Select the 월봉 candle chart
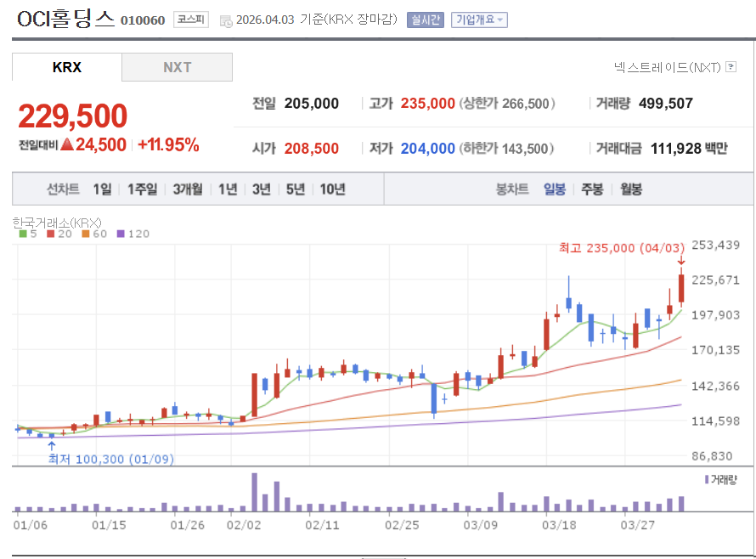Image resolution: width=756 pixels, height=559 pixels. pyautogui.click(x=631, y=189)
